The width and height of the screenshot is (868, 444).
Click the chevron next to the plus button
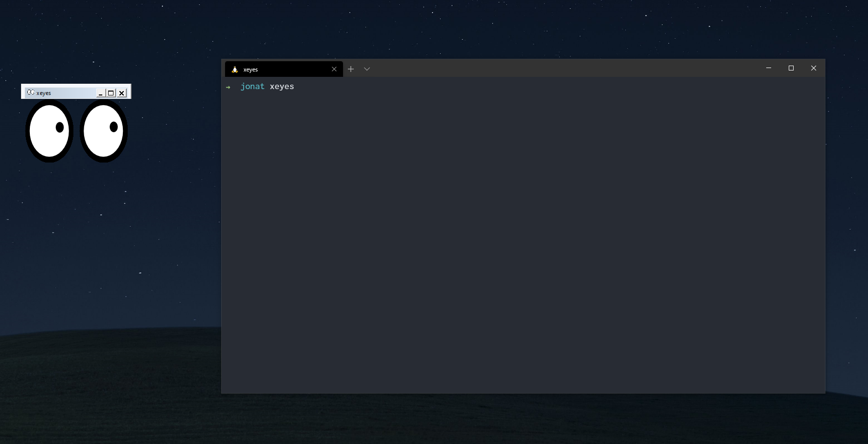point(367,69)
